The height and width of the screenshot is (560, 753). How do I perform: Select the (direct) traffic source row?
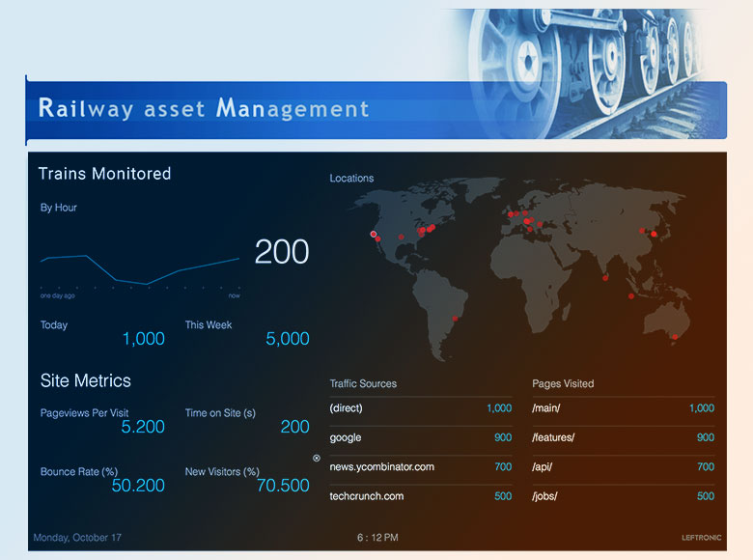pyautogui.click(x=421, y=408)
